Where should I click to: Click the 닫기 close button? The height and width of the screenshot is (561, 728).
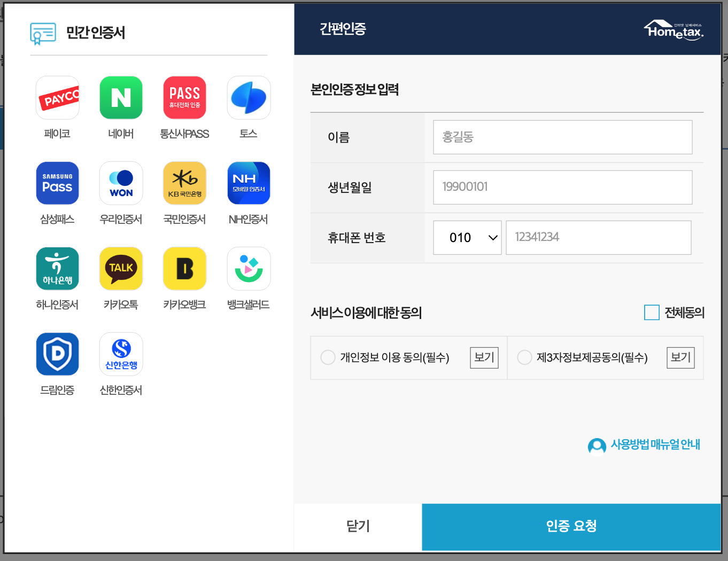pyautogui.click(x=358, y=527)
